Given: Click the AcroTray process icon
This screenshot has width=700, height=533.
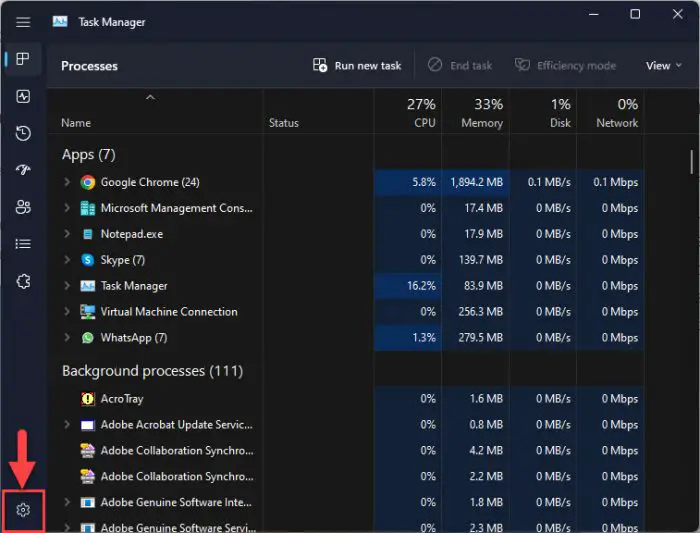Looking at the screenshot, I should [x=88, y=399].
